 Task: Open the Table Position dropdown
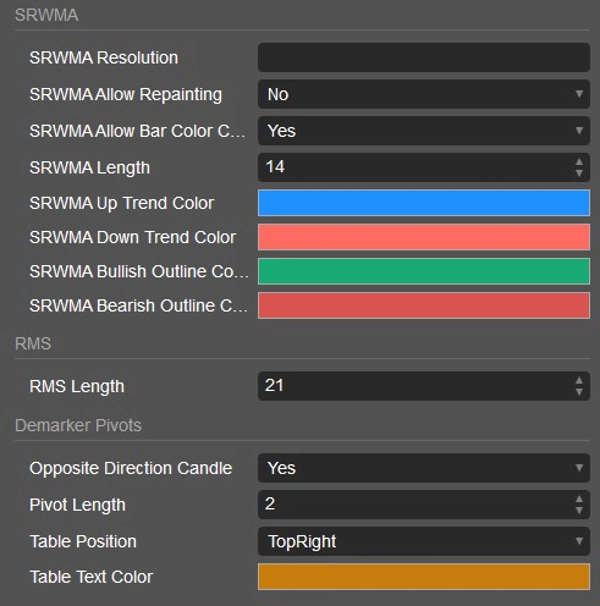click(423, 541)
